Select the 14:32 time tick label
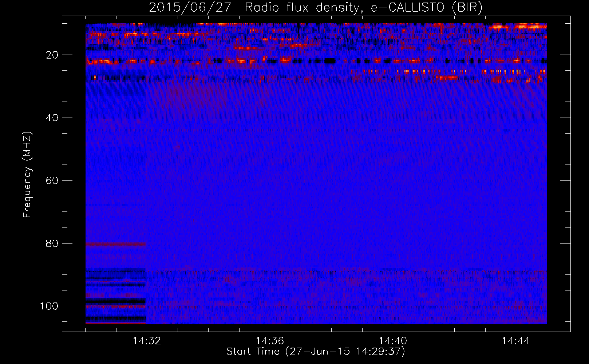Image resolution: width=589 pixels, height=364 pixels. pyautogui.click(x=147, y=341)
